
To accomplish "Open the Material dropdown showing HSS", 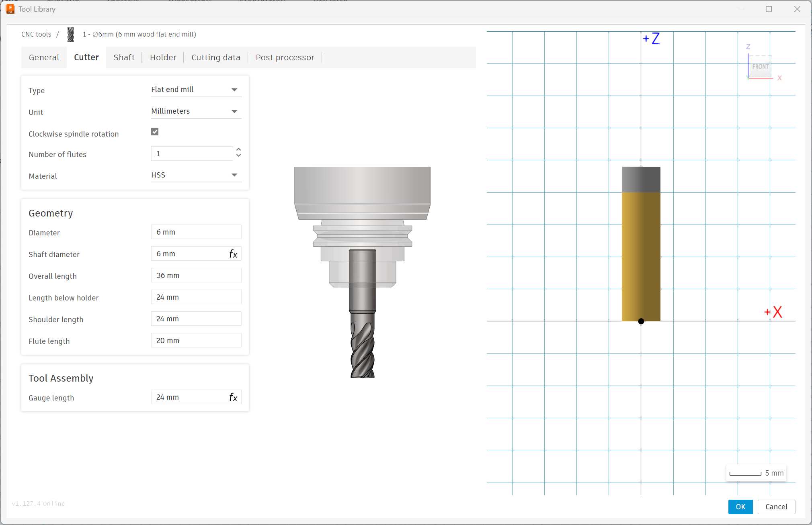I will (196, 175).
